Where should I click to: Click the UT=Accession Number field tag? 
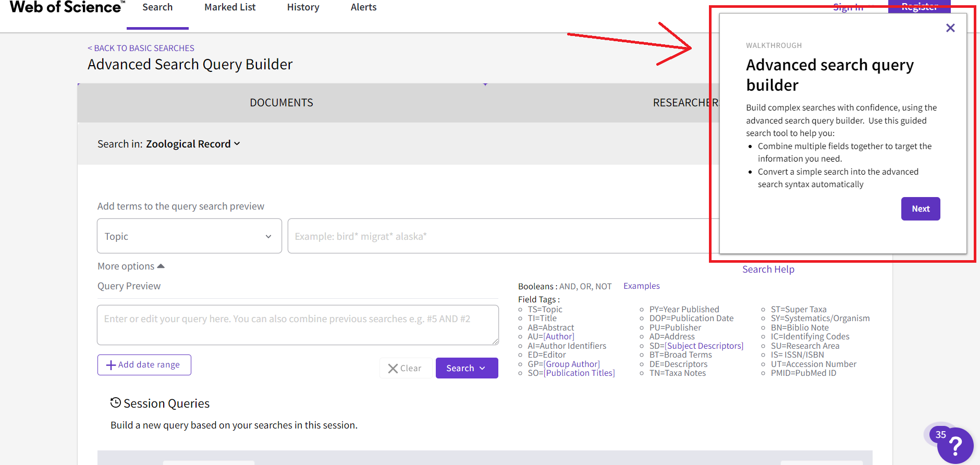click(x=813, y=364)
